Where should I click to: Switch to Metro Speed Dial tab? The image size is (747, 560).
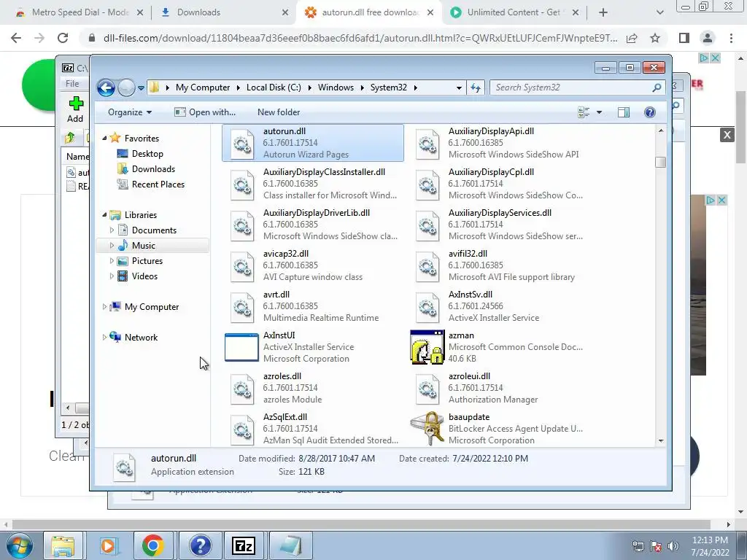[x=79, y=12]
